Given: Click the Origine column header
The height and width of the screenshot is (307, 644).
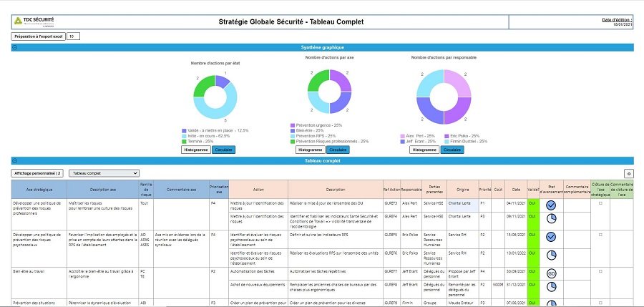Looking at the screenshot, I should pyautogui.click(x=462, y=190).
